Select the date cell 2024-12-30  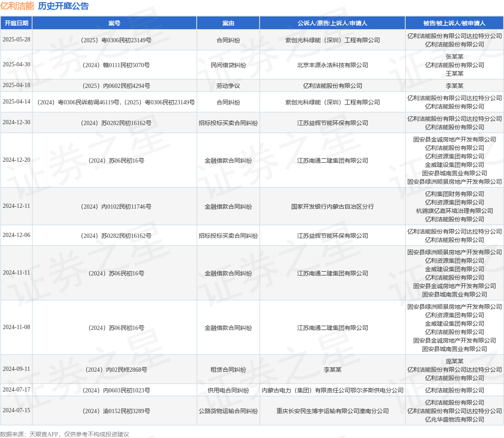point(16,122)
